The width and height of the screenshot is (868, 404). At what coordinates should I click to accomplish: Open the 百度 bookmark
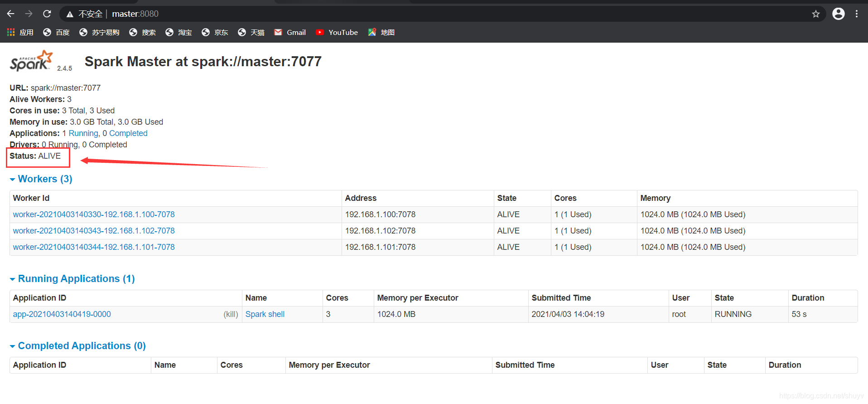pos(56,32)
